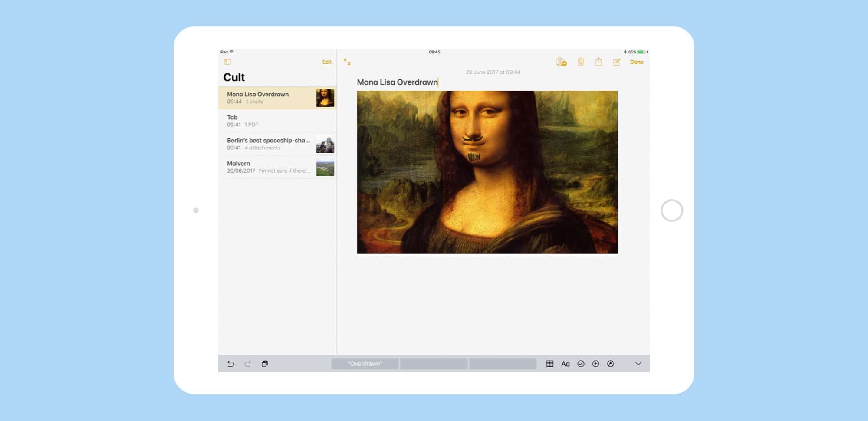Add people to this note
The height and width of the screenshot is (421, 868).
click(x=561, y=62)
